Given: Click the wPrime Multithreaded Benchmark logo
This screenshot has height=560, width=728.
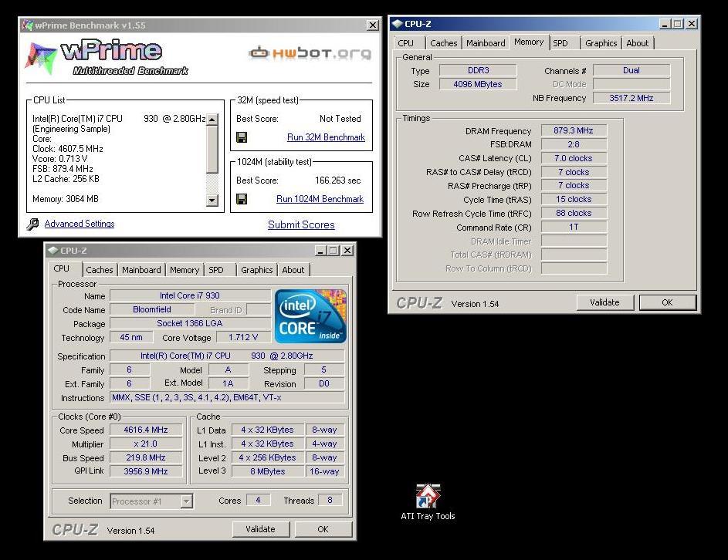Looking at the screenshot, I should [108, 58].
